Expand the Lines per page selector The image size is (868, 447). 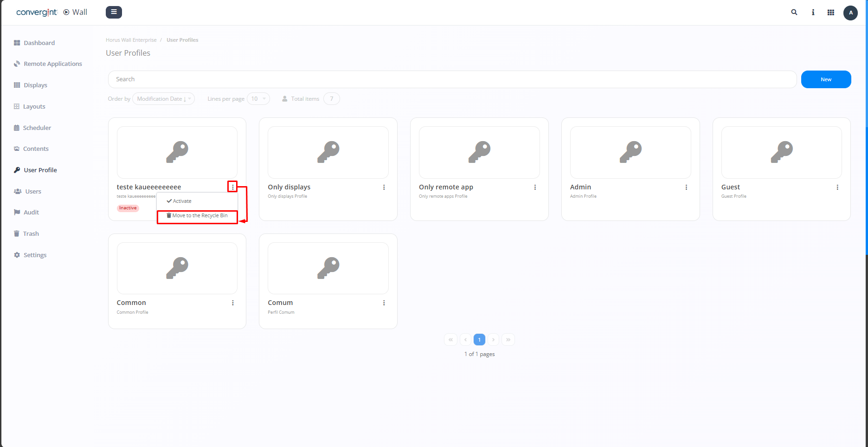[258, 98]
